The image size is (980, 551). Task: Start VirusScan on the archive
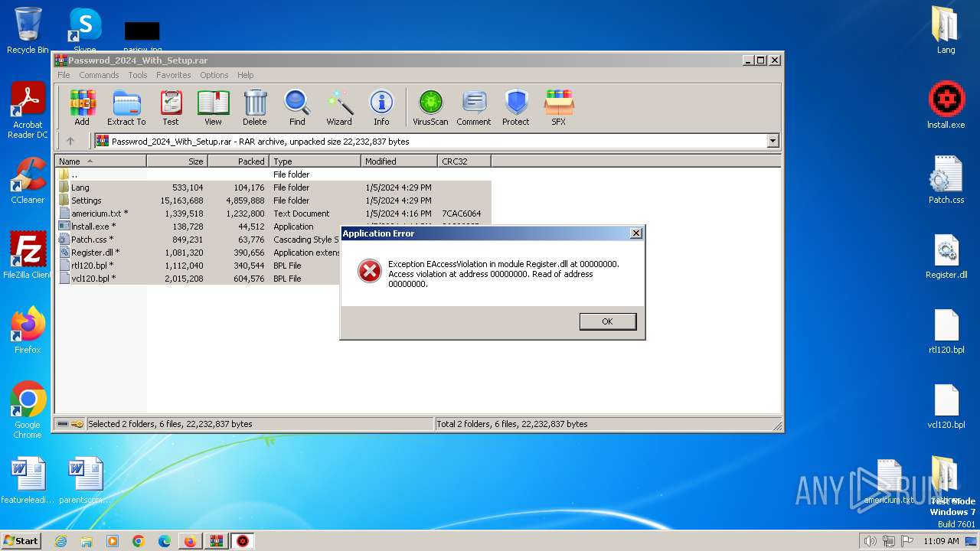pos(430,107)
